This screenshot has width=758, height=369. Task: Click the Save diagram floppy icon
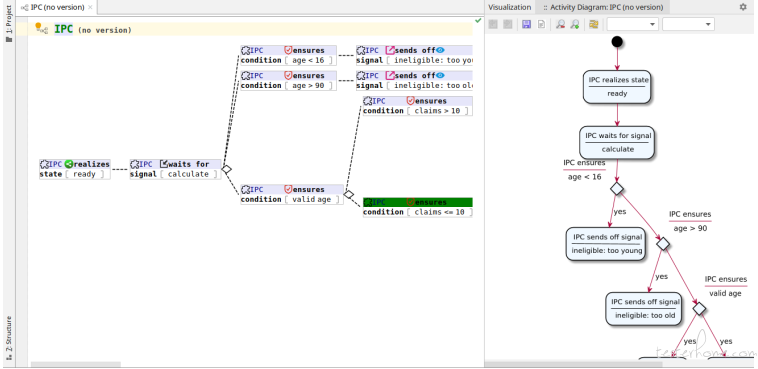(x=526, y=24)
